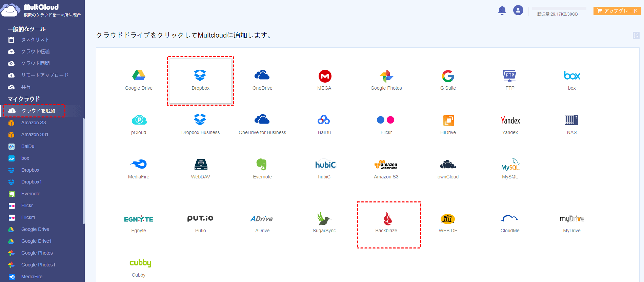Select the WebDAV icon
The image size is (644, 282).
(x=201, y=164)
